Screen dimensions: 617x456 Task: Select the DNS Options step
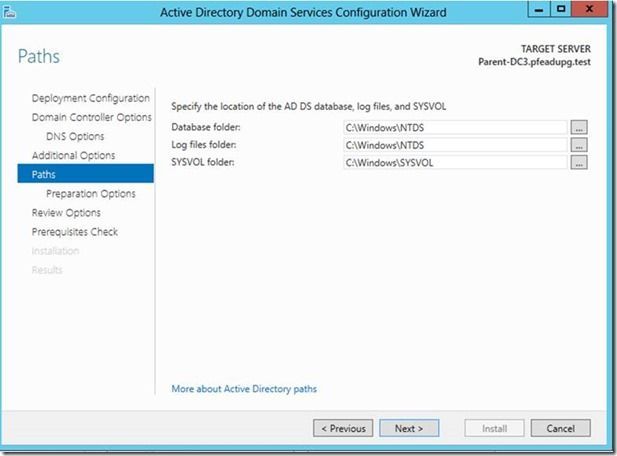(x=75, y=136)
